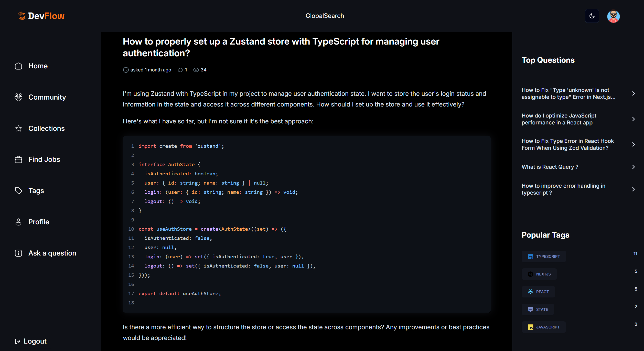Open the user avatar profile picture
This screenshot has height=351, width=644.
click(613, 16)
